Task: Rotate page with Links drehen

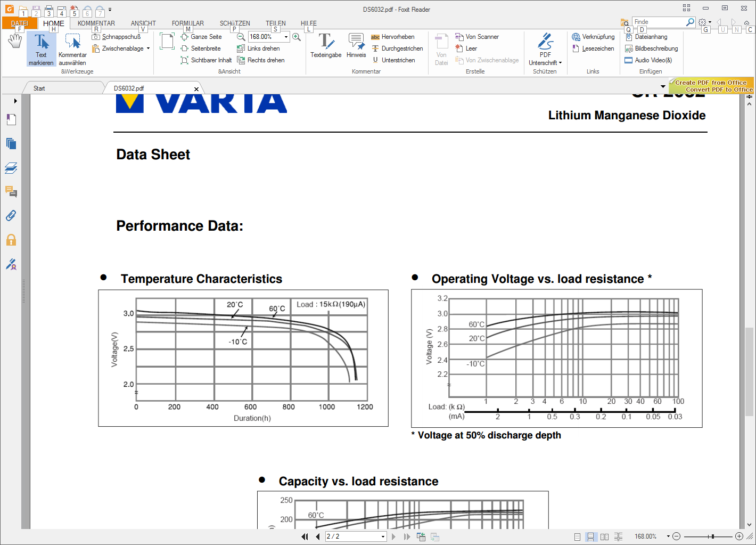Action: tap(258, 48)
